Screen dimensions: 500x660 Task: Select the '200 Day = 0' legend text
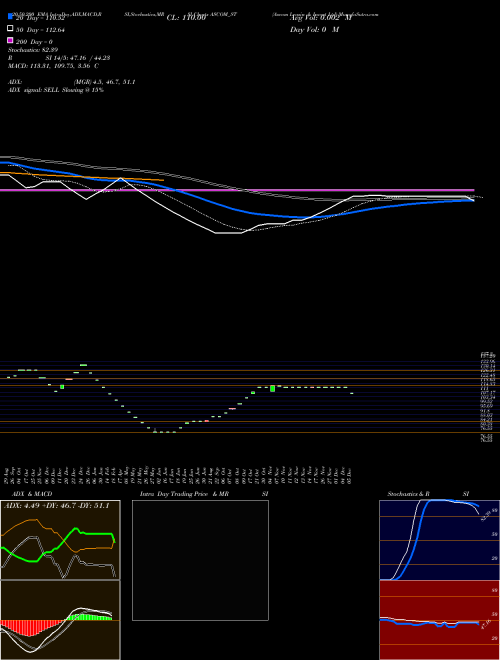coord(34,42)
